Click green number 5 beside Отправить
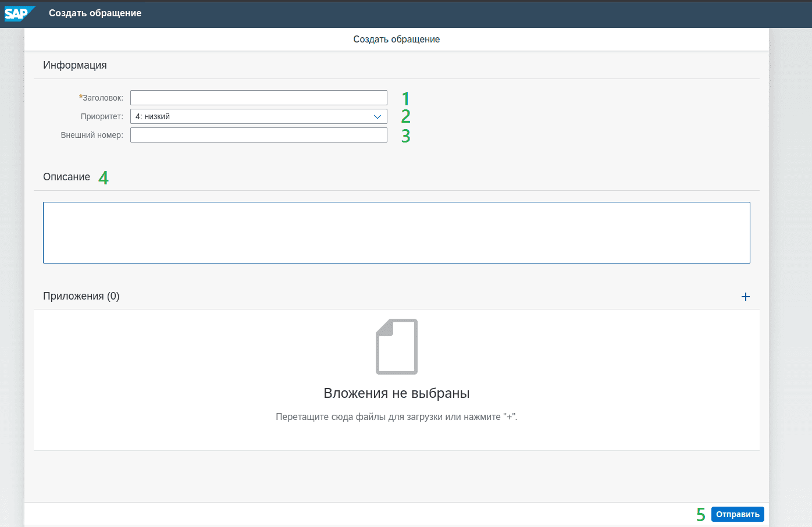This screenshot has height=527, width=812. pyautogui.click(x=700, y=515)
